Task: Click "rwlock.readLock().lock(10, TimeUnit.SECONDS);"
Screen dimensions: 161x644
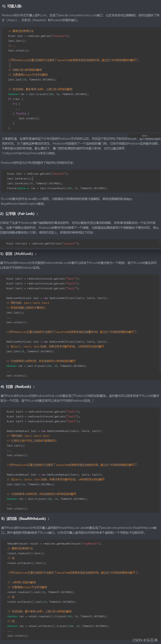Action: 41,592
